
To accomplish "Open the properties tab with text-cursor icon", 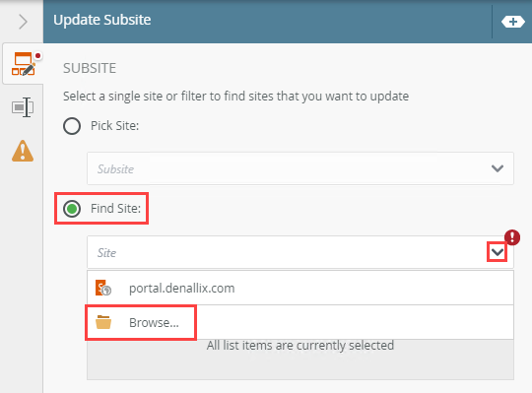I will [x=23, y=107].
